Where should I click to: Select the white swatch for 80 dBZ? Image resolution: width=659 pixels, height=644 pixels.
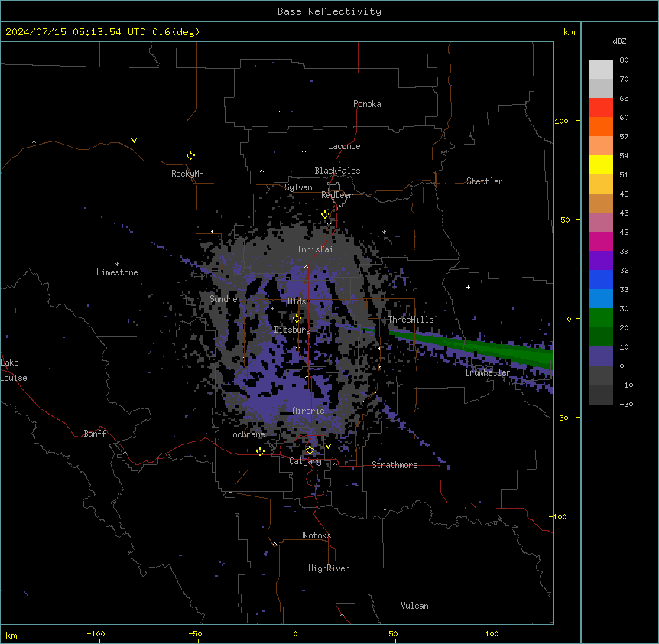point(601,70)
